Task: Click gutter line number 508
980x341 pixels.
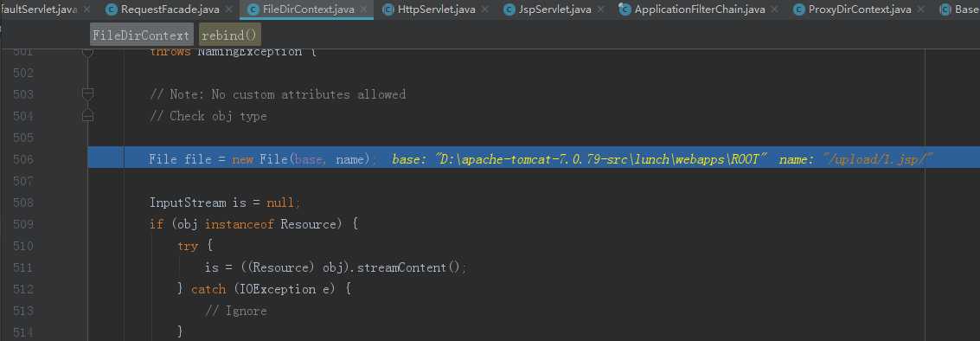Action: point(23,203)
